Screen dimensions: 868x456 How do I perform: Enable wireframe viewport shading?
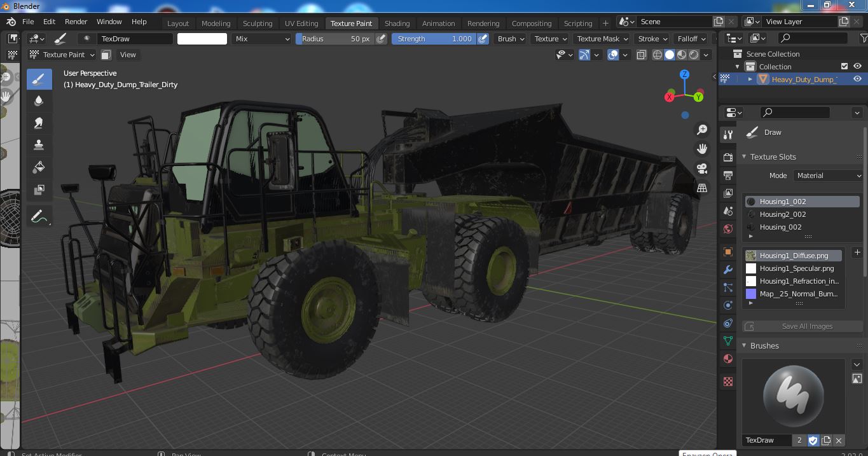658,55
